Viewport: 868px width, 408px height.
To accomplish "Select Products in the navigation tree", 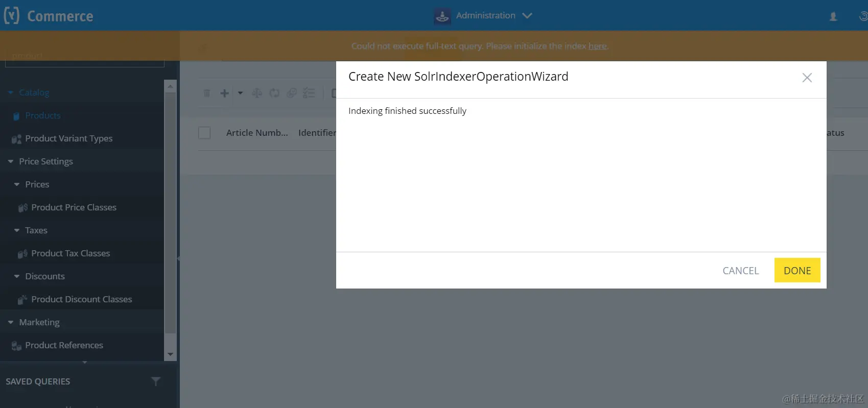I will tap(43, 115).
